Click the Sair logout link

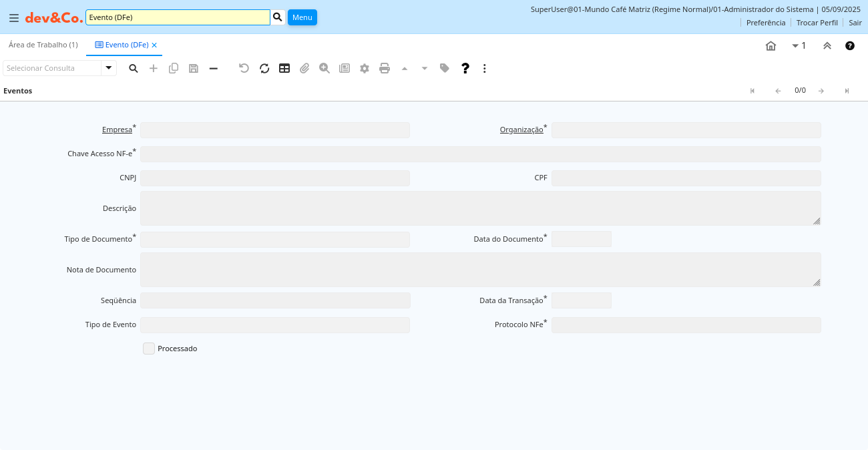pyautogui.click(x=855, y=23)
